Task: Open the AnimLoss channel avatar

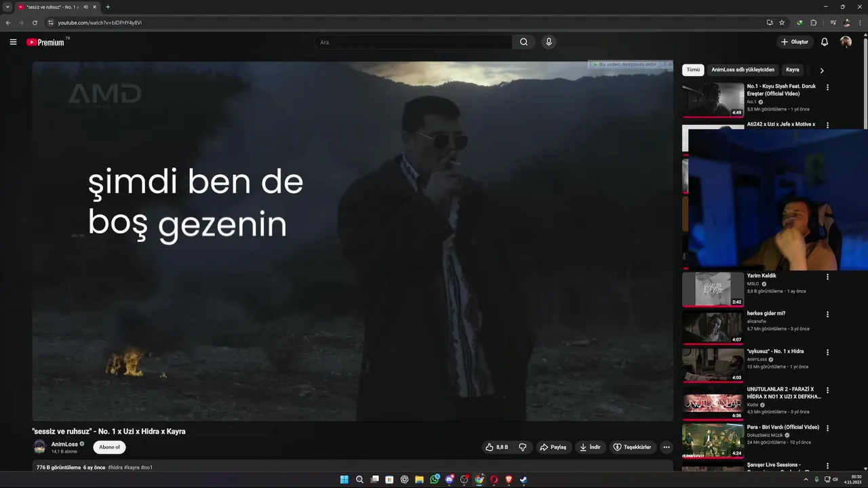Action: (40, 447)
